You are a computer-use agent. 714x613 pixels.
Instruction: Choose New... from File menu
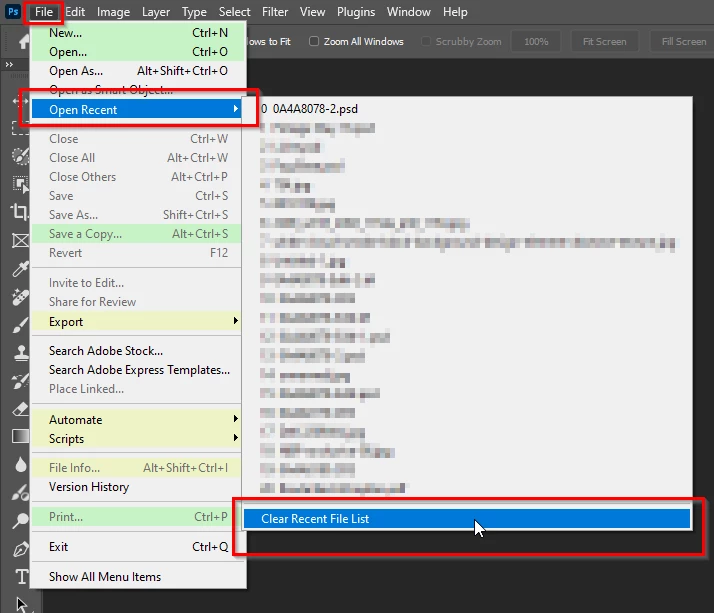(x=138, y=33)
